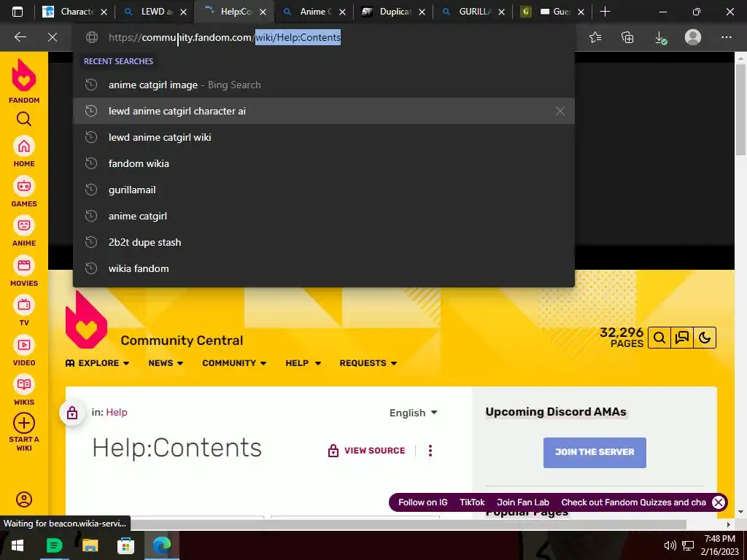Expand the Help dropdown menu
Image resolution: width=747 pixels, height=560 pixels.
coord(303,363)
